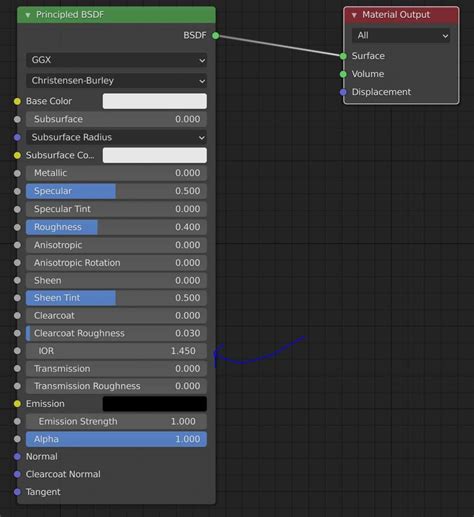Click the IOR input socket

tap(17, 351)
